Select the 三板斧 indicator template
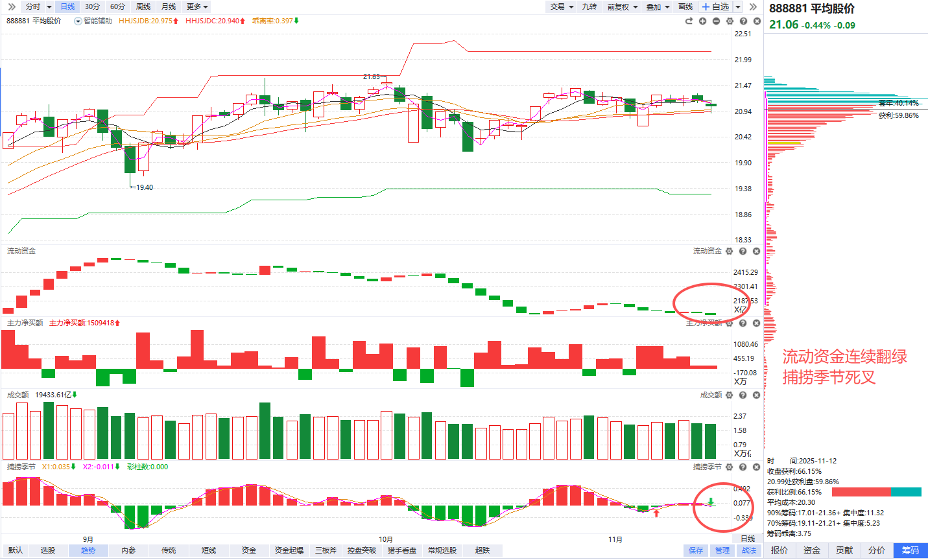 coord(326,550)
